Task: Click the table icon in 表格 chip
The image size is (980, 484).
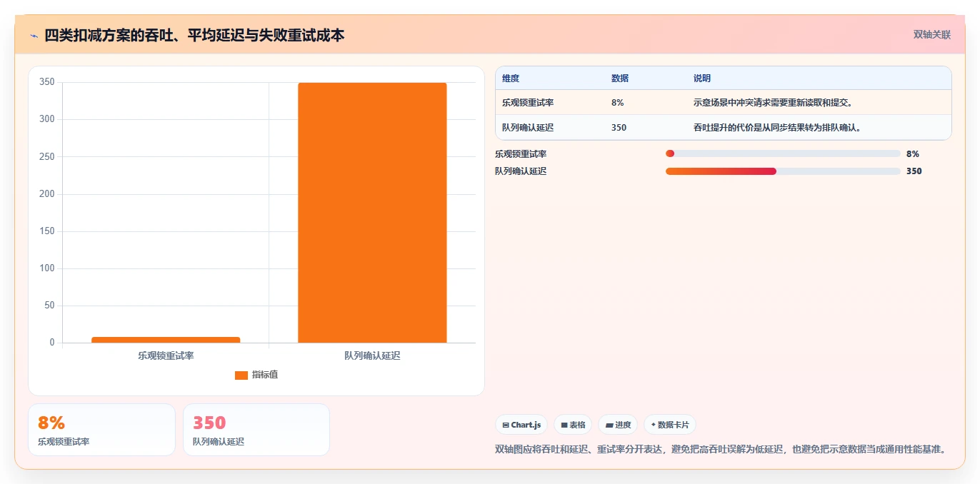Action: point(564,425)
